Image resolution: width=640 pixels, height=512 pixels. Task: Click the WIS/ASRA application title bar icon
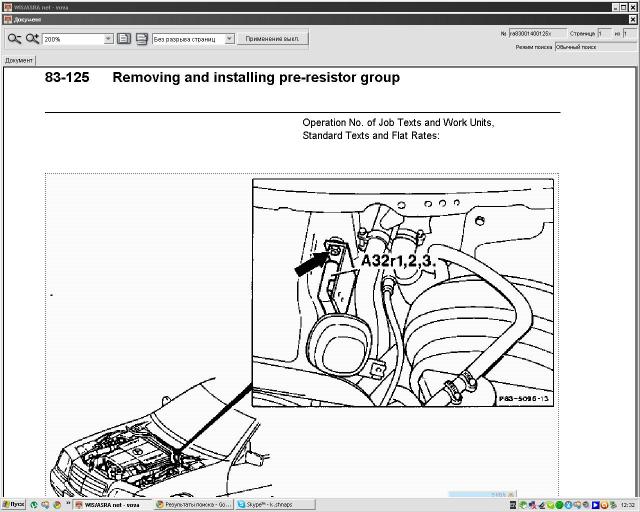pyautogui.click(x=6, y=5)
